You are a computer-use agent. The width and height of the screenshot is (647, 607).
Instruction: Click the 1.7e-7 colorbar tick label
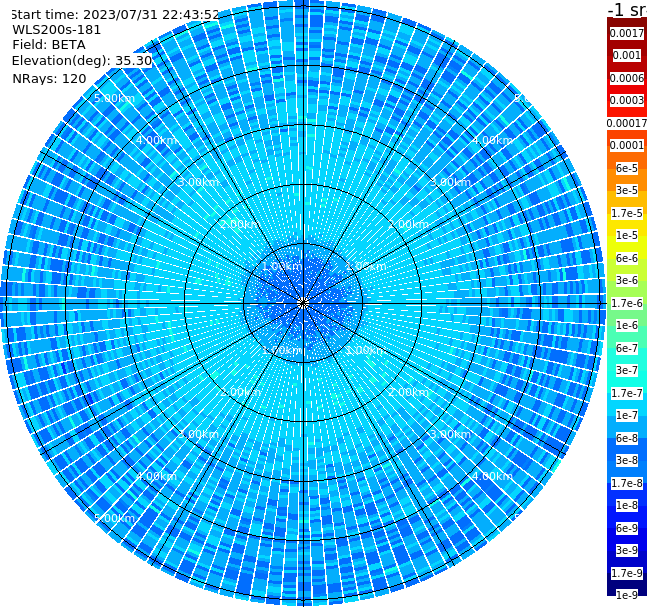click(x=627, y=393)
